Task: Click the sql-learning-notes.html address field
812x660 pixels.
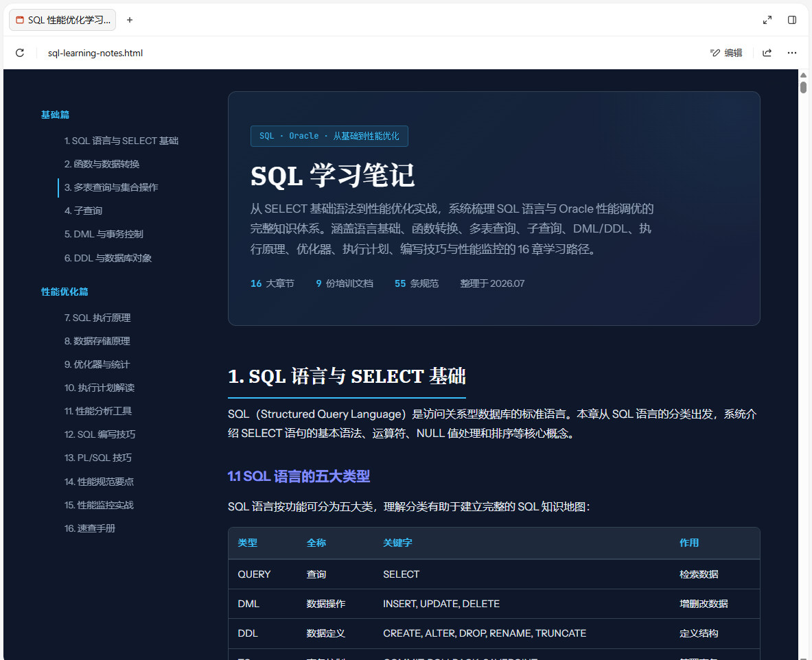Action: point(95,53)
